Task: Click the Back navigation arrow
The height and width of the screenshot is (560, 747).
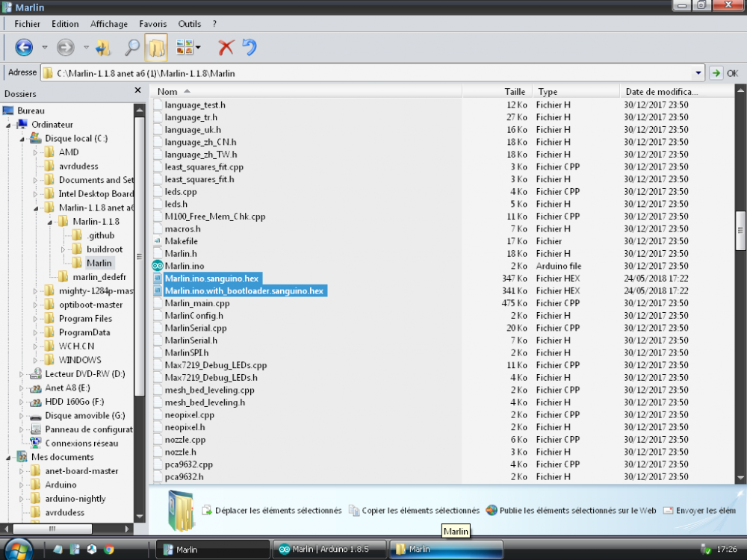Action: [x=24, y=47]
